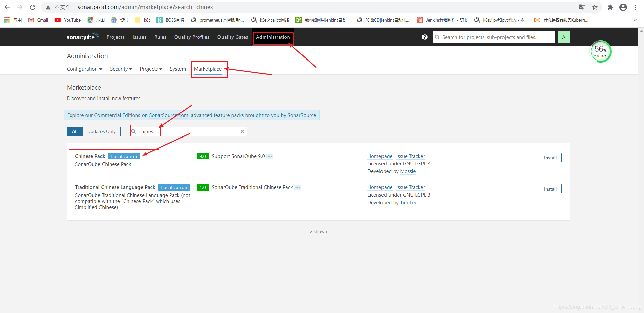This screenshot has width=644, height=313.
Task: Open the Chinese Pack Homepage link
Action: point(380,156)
